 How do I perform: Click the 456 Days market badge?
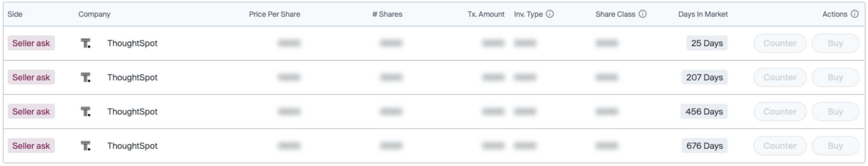704,111
